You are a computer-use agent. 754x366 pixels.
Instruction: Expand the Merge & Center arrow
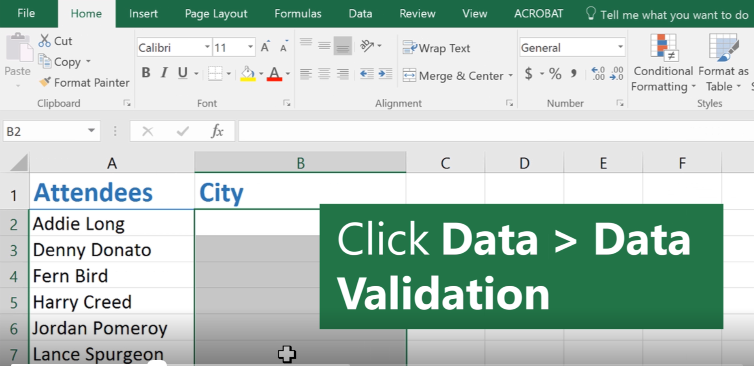click(510, 76)
